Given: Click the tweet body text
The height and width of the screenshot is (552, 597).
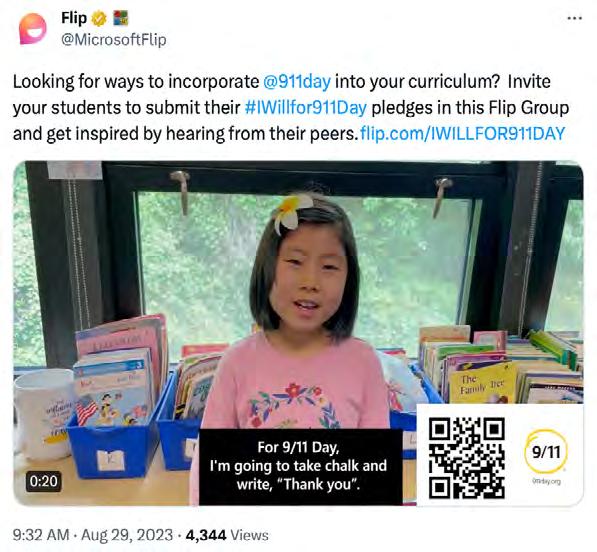Looking at the screenshot, I should pyautogui.click(x=291, y=108).
